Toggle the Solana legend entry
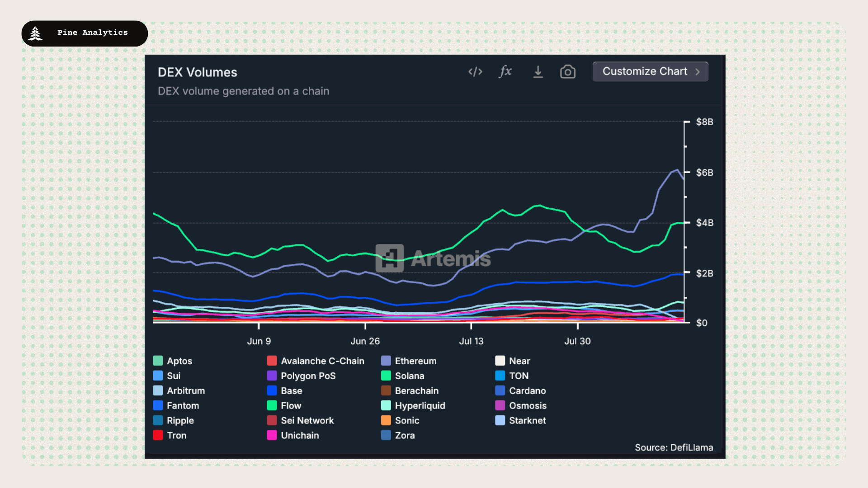 409,376
